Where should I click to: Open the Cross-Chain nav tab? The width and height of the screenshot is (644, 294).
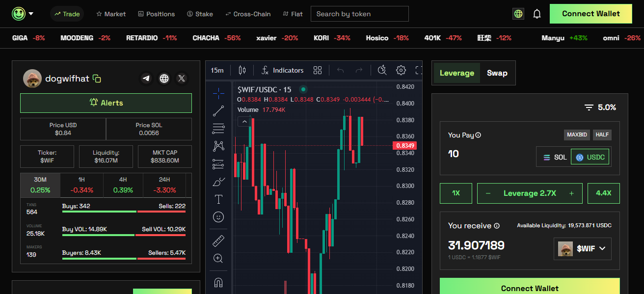coord(248,14)
